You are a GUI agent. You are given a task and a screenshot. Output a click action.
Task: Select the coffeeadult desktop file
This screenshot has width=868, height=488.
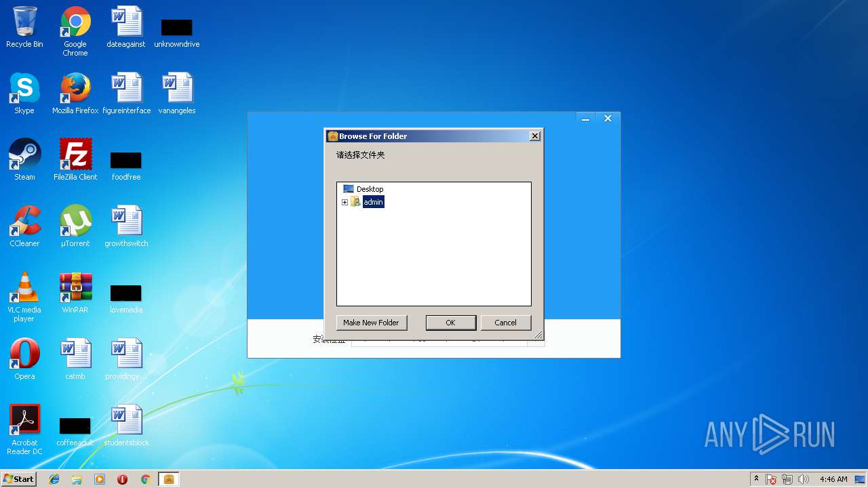pyautogui.click(x=75, y=432)
